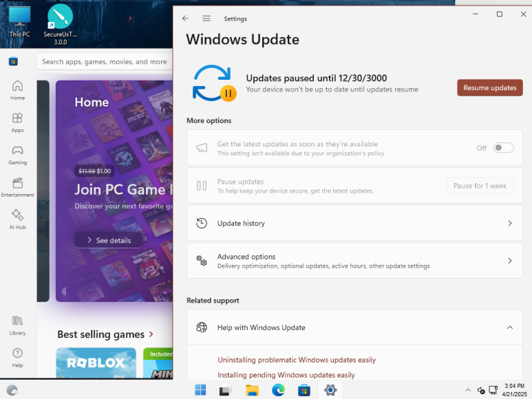Open Advanced options chevron
Screen dimensions: 532x399
pyautogui.click(x=509, y=261)
